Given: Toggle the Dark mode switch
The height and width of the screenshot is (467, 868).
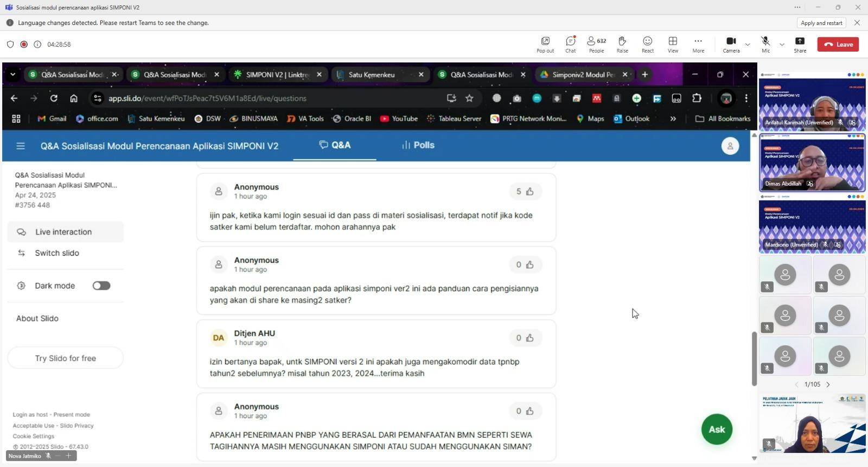Looking at the screenshot, I should (101, 286).
